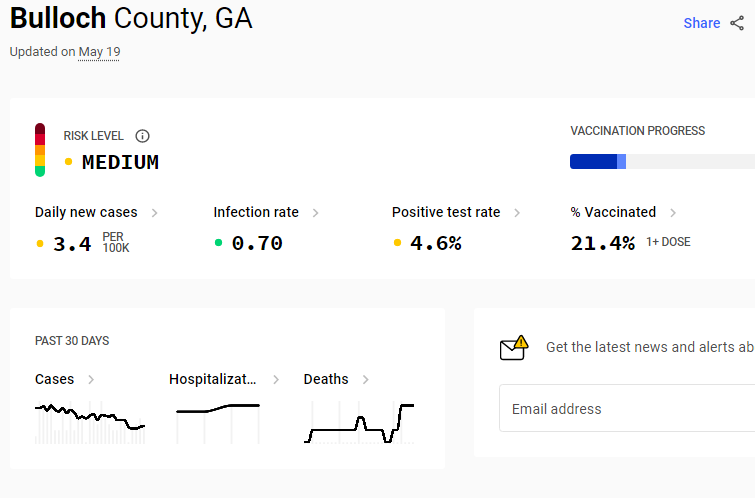Open the risk level info icon
The width and height of the screenshot is (755, 500).
point(142,136)
